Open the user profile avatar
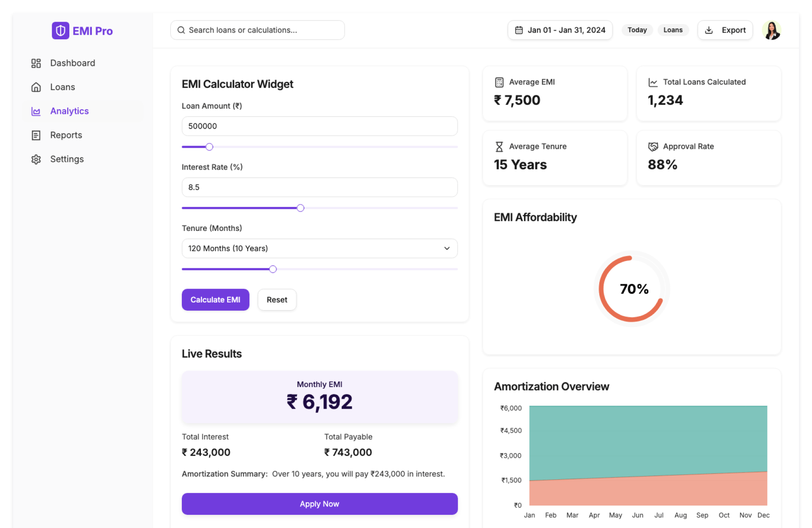The image size is (812, 528). pos(771,30)
